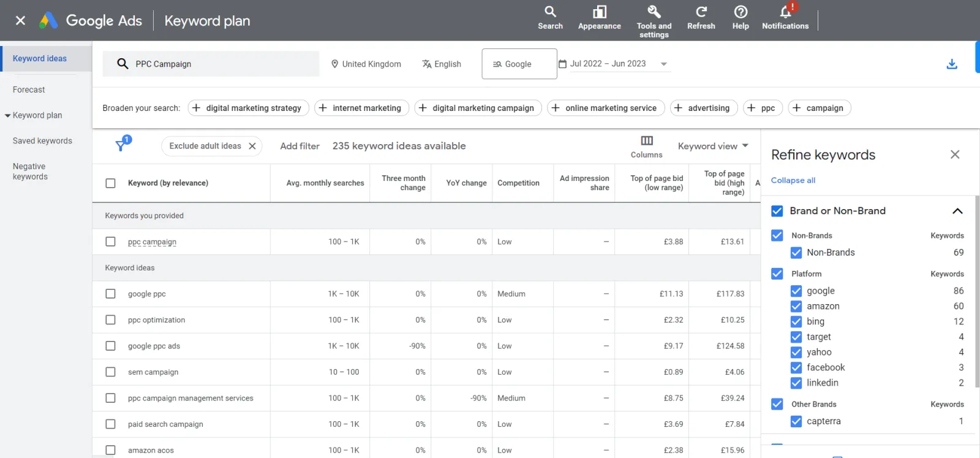Change the English language setting

click(x=442, y=64)
